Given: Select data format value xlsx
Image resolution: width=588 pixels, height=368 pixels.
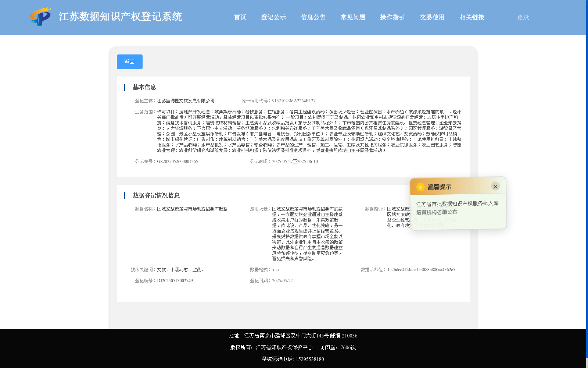Looking at the screenshot, I should [276, 270].
